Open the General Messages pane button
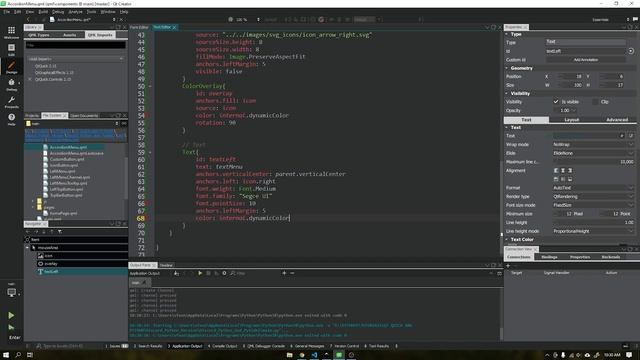 point(307,346)
